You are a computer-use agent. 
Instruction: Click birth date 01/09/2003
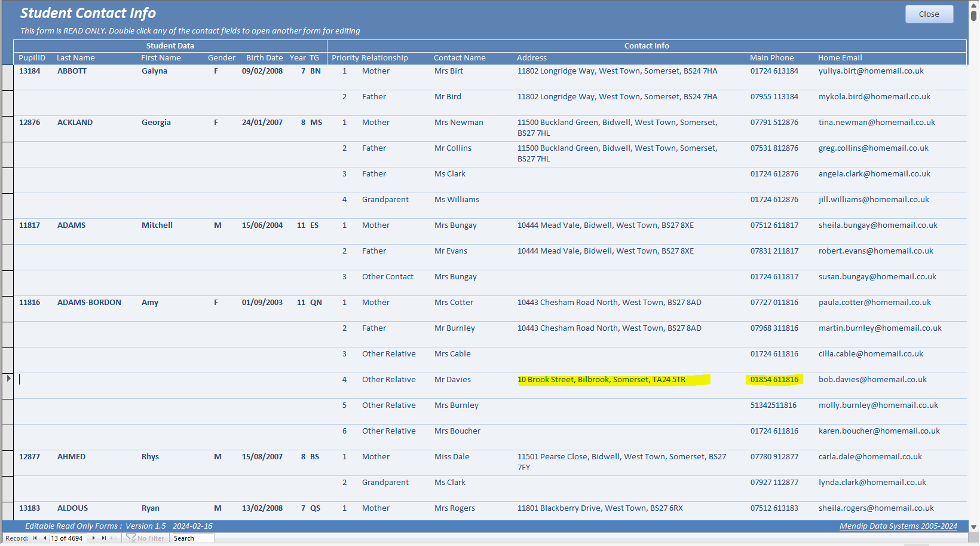(x=262, y=303)
